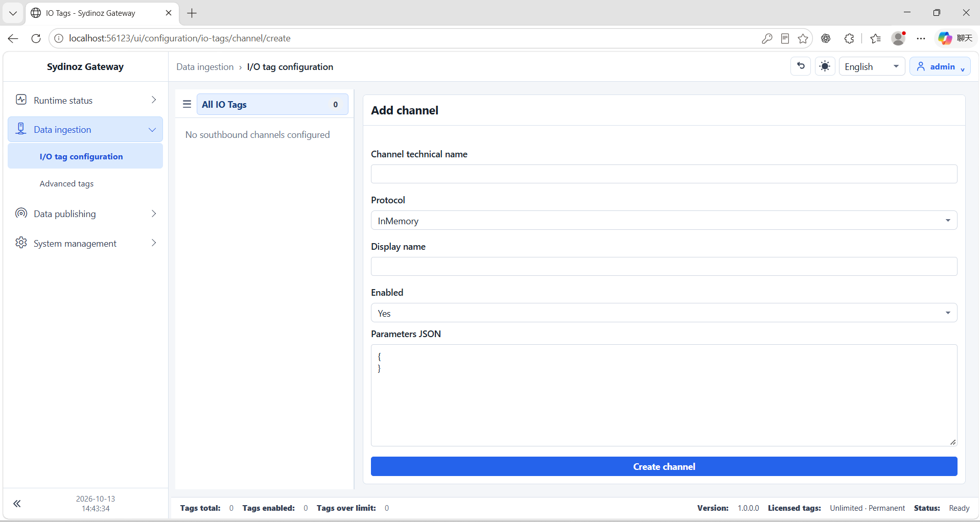Image resolution: width=980 pixels, height=522 pixels.
Task: Click inside the Parameters JSON textarea
Action: 664,395
